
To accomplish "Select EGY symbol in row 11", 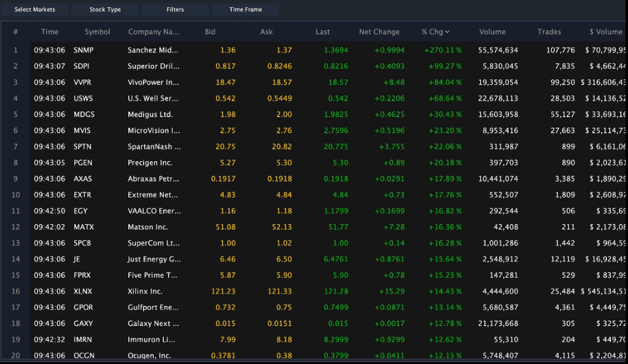I will click(80, 211).
